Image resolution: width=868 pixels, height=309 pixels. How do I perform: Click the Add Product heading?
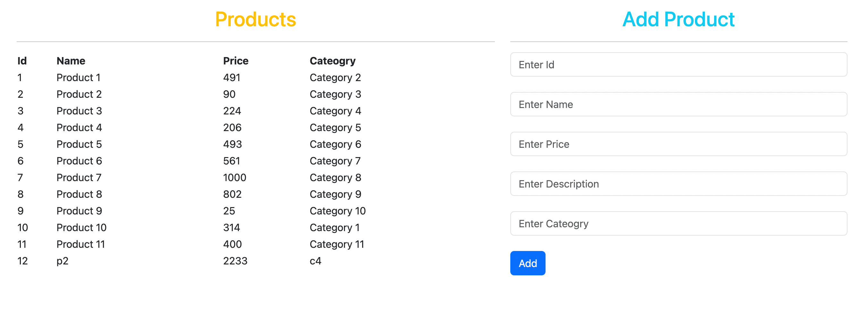678,19
